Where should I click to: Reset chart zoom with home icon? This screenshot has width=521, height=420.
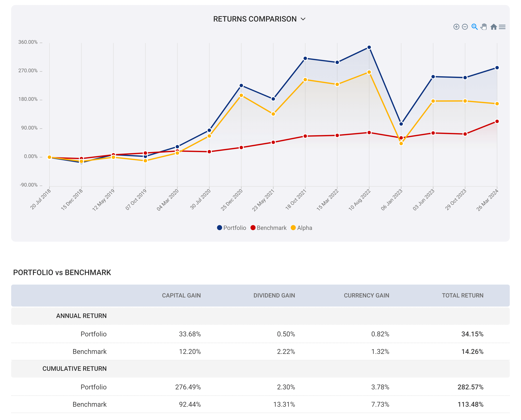tap(493, 27)
